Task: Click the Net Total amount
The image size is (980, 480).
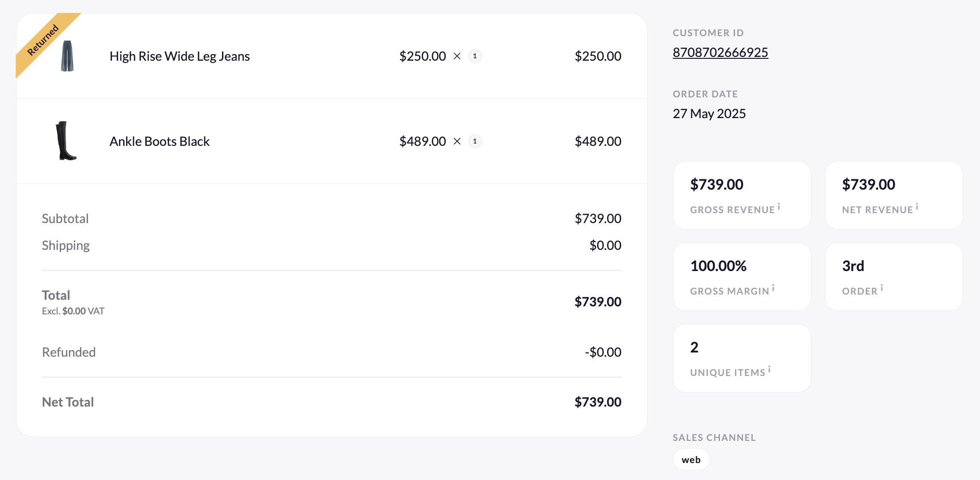Action: 598,402
